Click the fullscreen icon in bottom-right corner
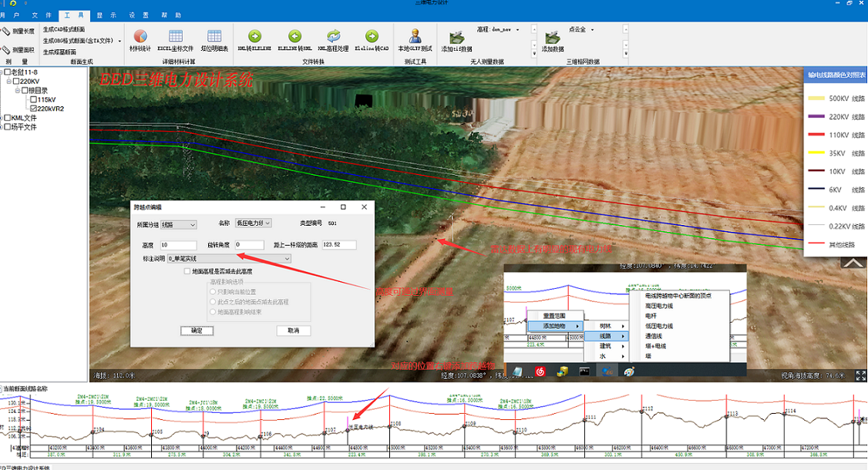This screenshot has width=868, height=470. tap(860, 375)
